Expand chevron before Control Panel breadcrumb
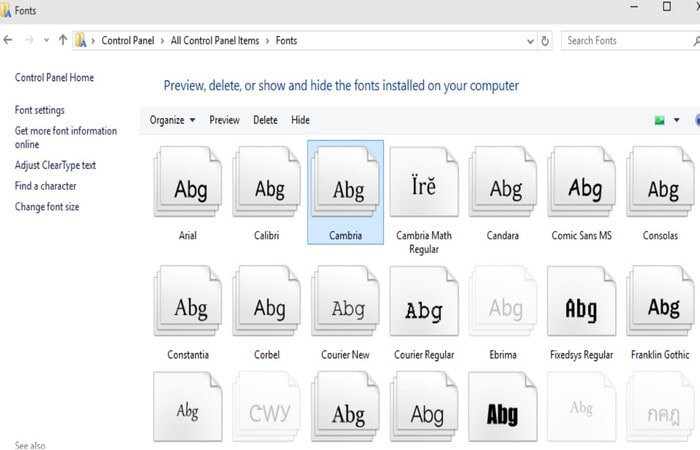700x450 pixels. [x=93, y=41]
